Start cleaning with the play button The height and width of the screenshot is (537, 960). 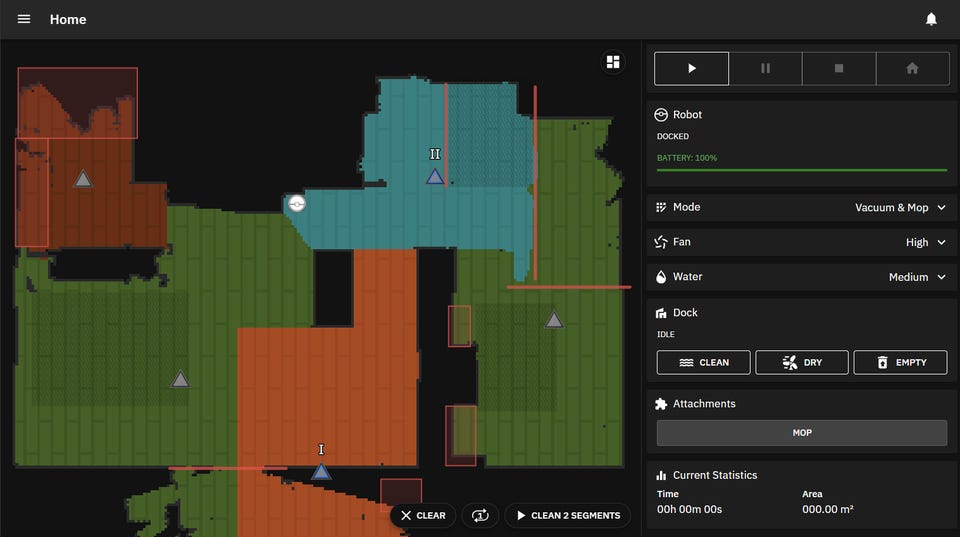pyautogui.click(x=691, y=68)
